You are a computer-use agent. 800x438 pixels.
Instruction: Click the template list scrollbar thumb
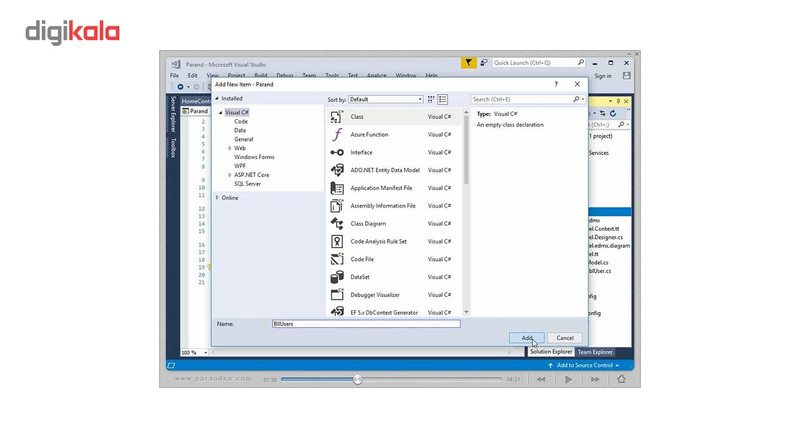466,150
